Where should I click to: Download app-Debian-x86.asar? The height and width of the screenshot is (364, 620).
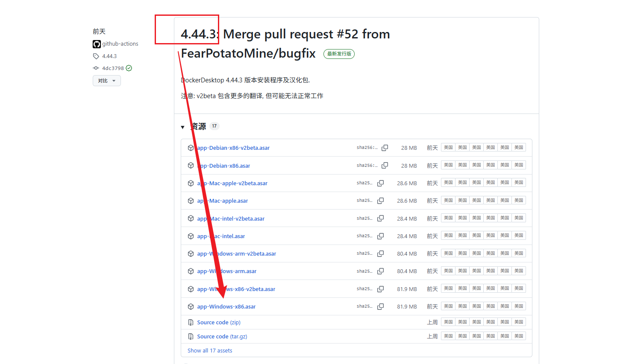[x=223, y=166]
